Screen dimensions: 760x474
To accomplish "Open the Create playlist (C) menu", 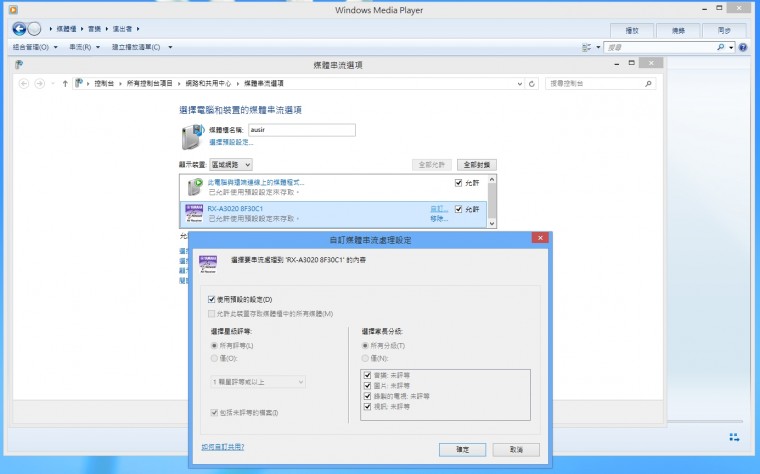I will (x=142, y=47).
